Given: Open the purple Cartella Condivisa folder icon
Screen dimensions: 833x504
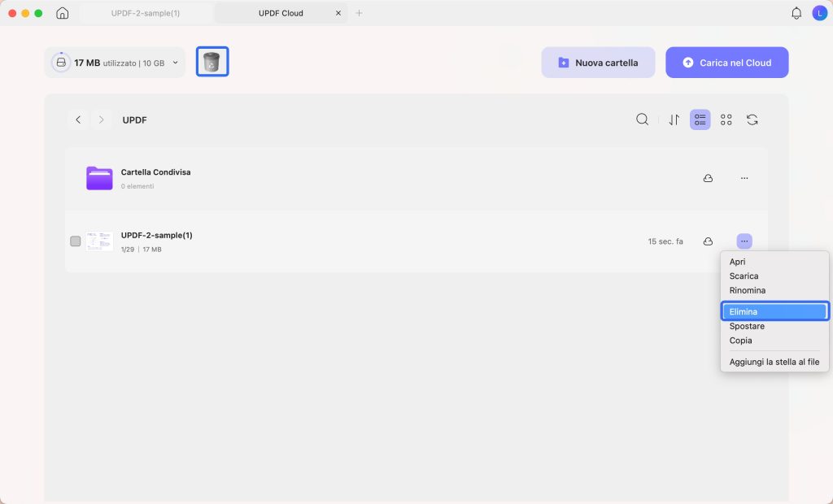Looking at the screenshot, I should pyautogui.click(x=99, y=178).
